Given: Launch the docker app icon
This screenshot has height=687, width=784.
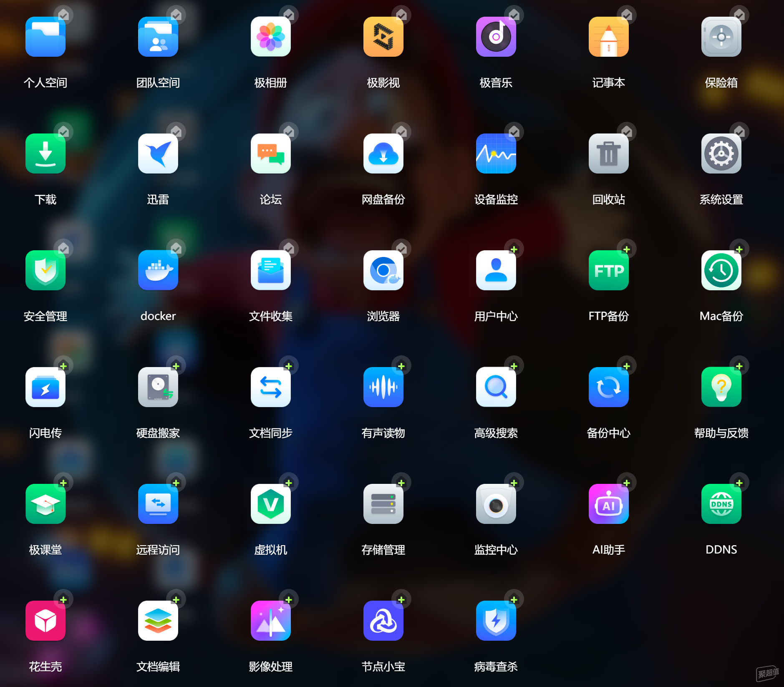Looking at the screenshot, I should click(x=158, y=270).
